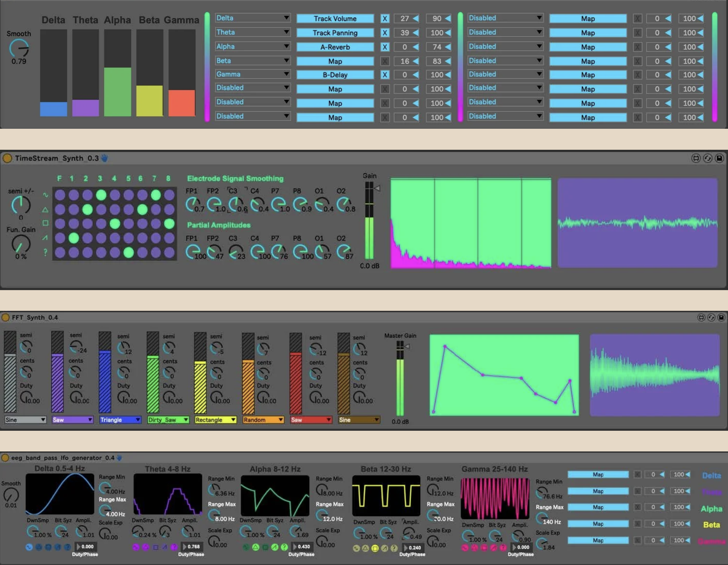Click the save preset icon on TimeStream_Synth
This screenshot has height=565, width=728.
tap(719, 158)
